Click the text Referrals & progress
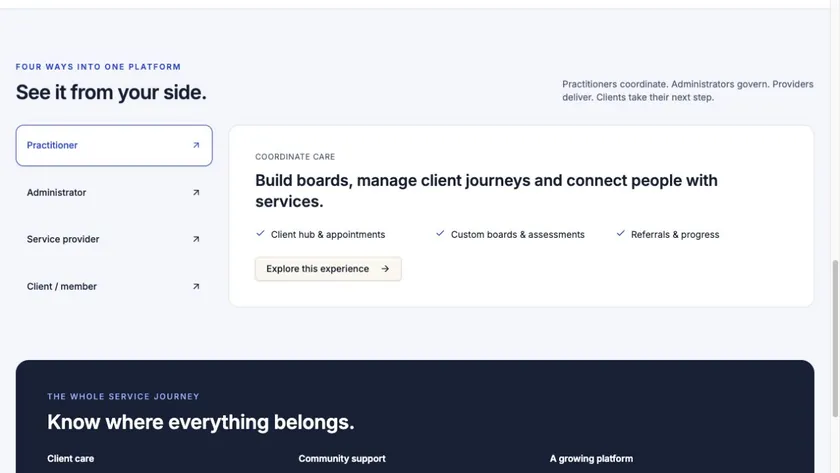Viewport: 840px width, 473px height. coord(675,235)
